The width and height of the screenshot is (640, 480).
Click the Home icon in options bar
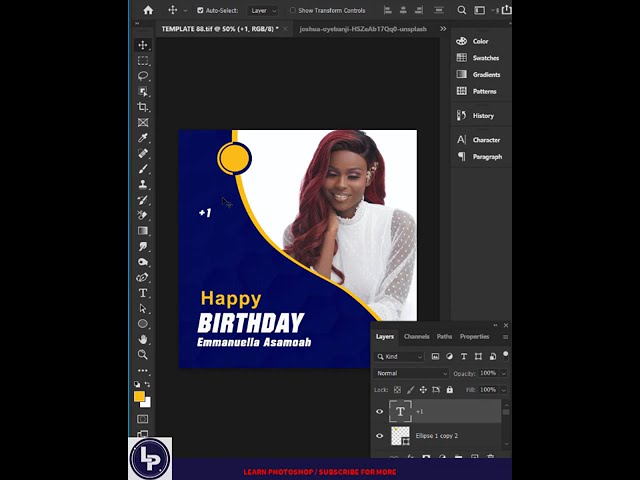[148, 10]
